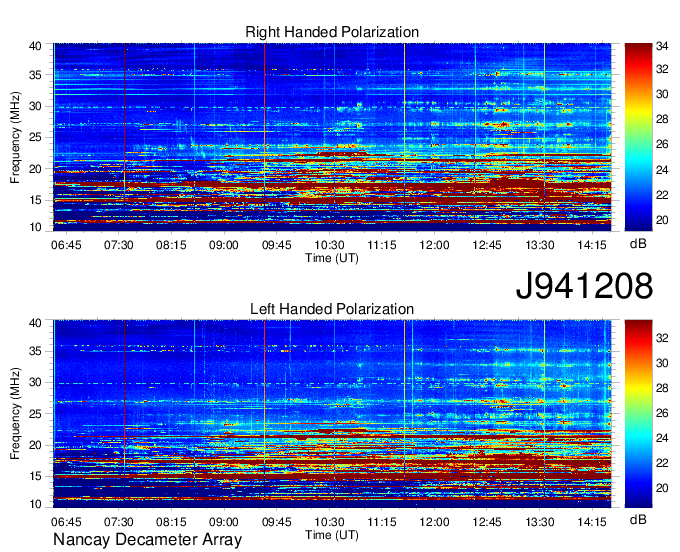
Task: Click "Frequency (MHz)" axis label of Right Handed plot
Action: 15,137
